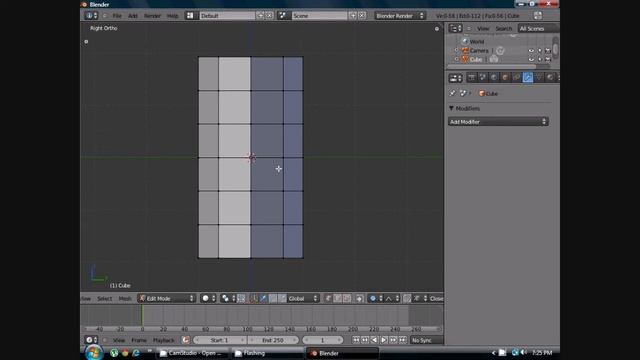Open the outliner editor type selector
The height and width of the screenshot is (360, 640).
(x=455, y=28)
